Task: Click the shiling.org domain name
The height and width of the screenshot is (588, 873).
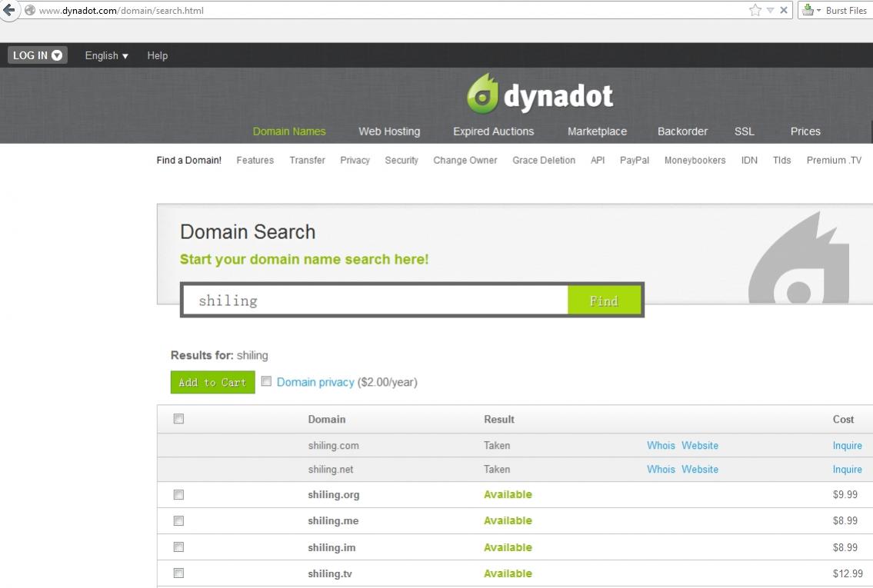Action: (x=334, y=494)
